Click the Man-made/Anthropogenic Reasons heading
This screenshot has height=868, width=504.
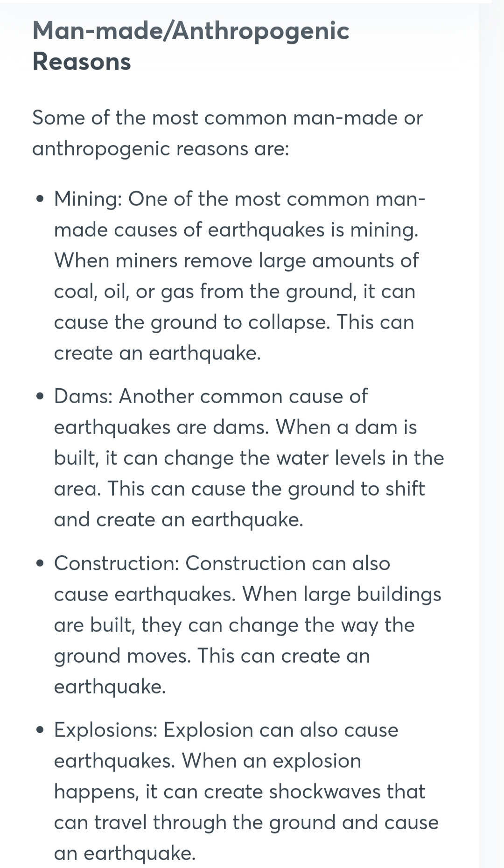point(191,46)
